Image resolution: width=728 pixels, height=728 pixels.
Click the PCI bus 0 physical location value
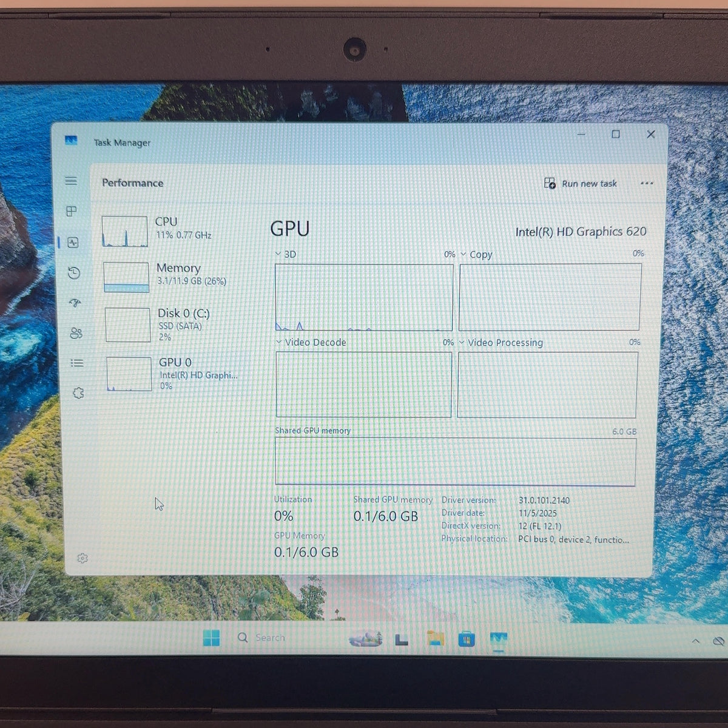tap(574, 539)
